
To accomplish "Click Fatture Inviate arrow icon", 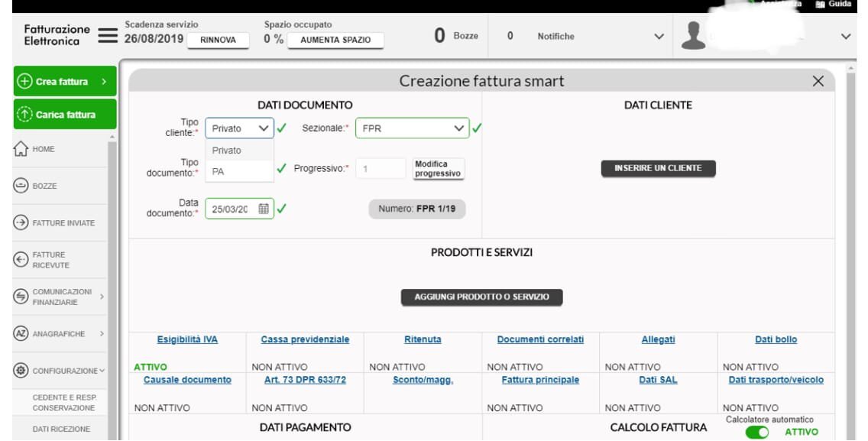I will [21, 223].
